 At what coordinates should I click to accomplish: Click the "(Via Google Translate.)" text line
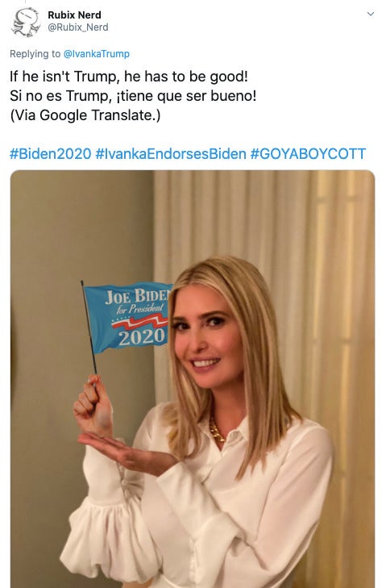85,115
